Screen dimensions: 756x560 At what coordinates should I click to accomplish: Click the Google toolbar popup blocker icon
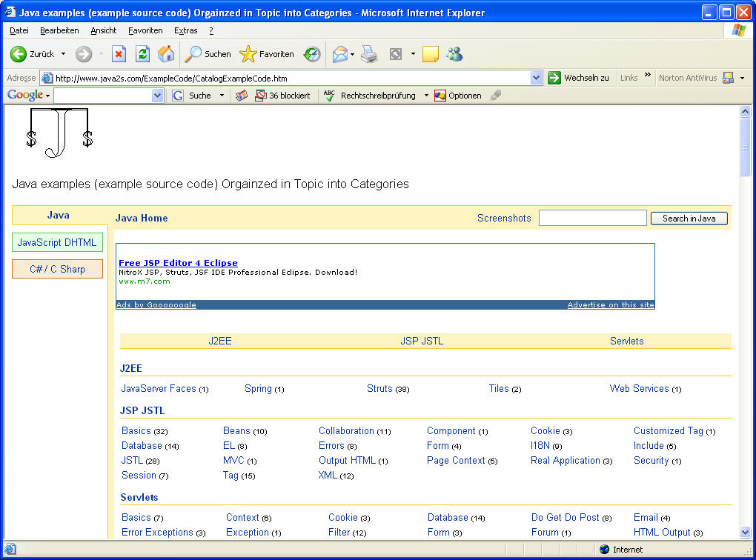tap(260, 96)
